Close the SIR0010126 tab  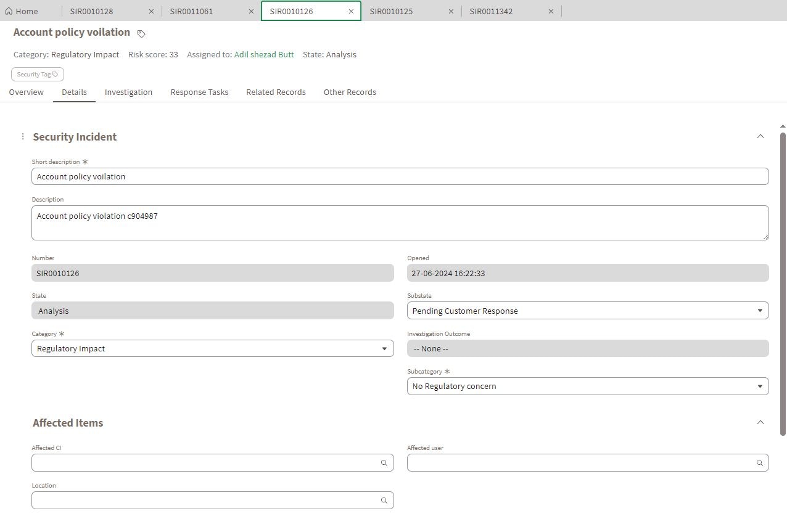(x=351, y=11)
